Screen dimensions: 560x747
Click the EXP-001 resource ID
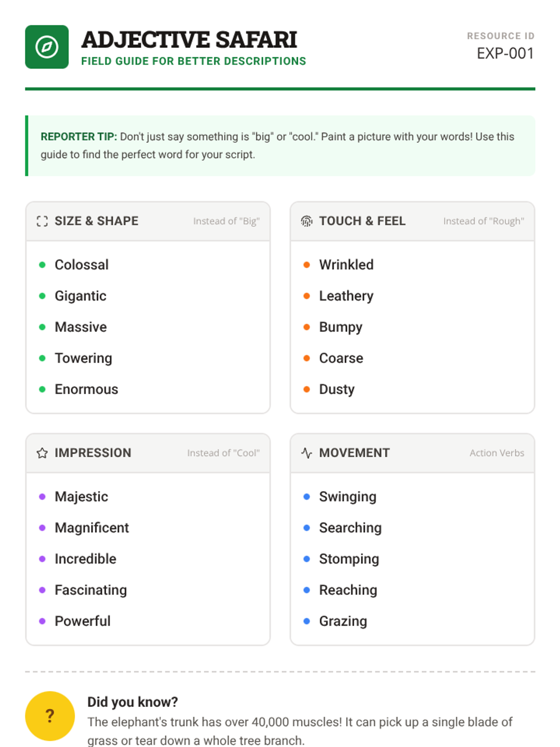(x=505, y=54)
